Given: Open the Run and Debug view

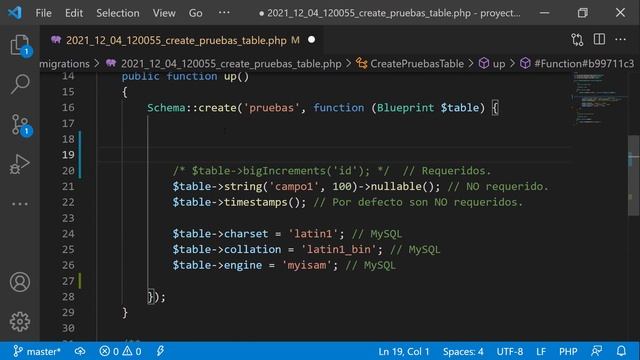Looking at the screenshot, I should 20,164.
